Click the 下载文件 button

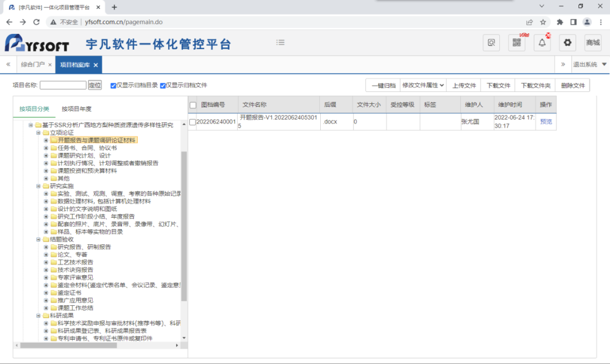click(x=498, y=86)
